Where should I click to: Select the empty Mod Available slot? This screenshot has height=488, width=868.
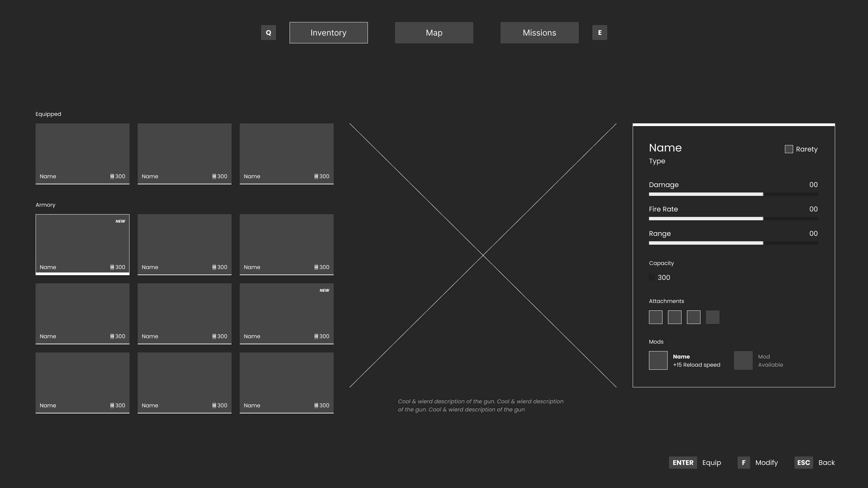pyautogui.click(x=743, y=360)
